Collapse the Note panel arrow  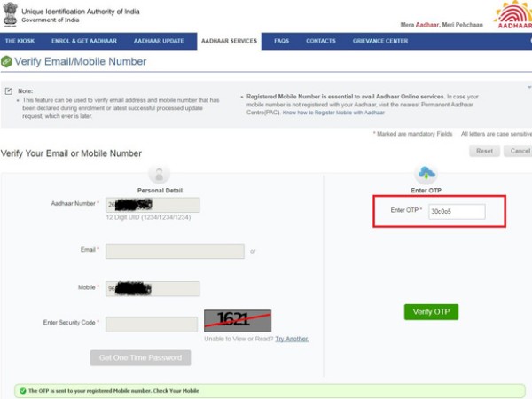tap(529, 87)
